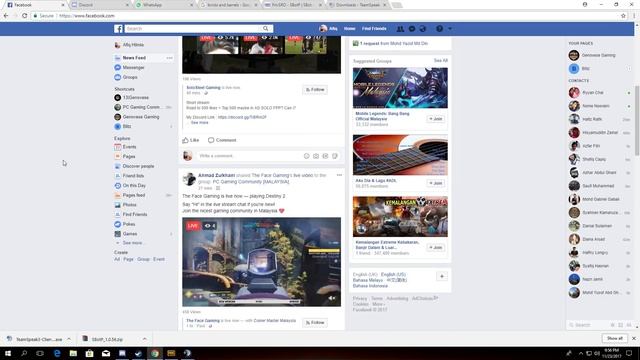
Task: Open Pokes in Explore
Action: pos(129,224)
